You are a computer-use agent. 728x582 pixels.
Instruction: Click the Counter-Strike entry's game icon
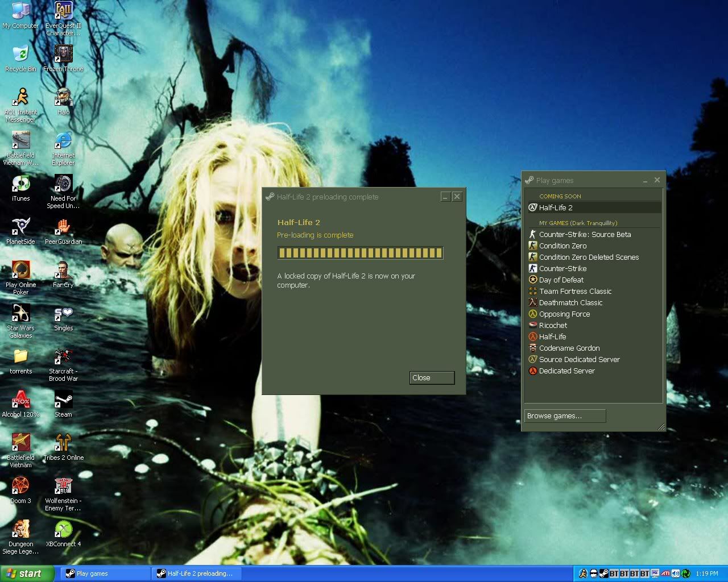pos(533,268)
